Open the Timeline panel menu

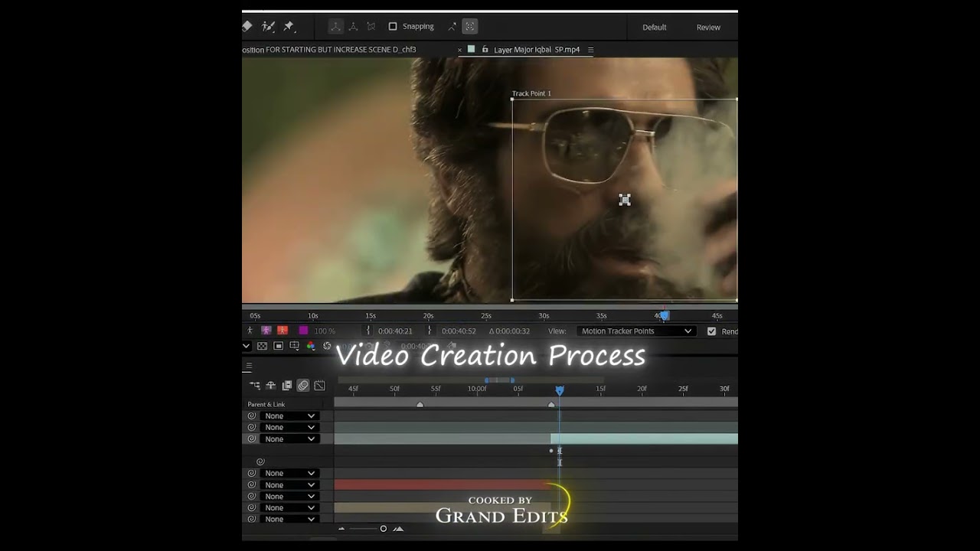(249, 366)
